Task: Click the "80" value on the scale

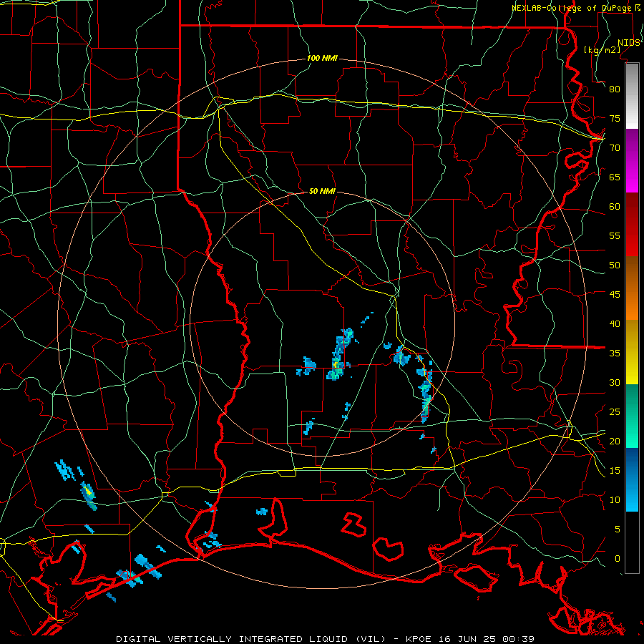Action: pyautogui.click(x=615, y=89)
